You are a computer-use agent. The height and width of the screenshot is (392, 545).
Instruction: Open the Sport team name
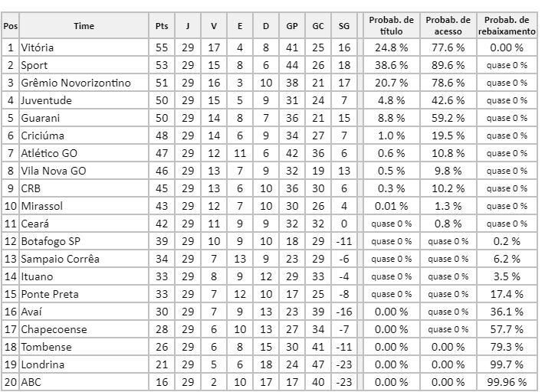pyautogui.click(x=34, y=65)
